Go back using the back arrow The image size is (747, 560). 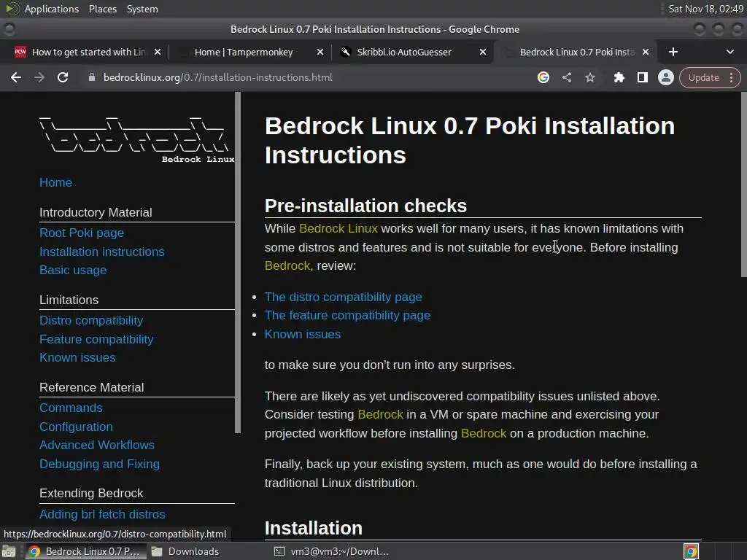(16, 77)
